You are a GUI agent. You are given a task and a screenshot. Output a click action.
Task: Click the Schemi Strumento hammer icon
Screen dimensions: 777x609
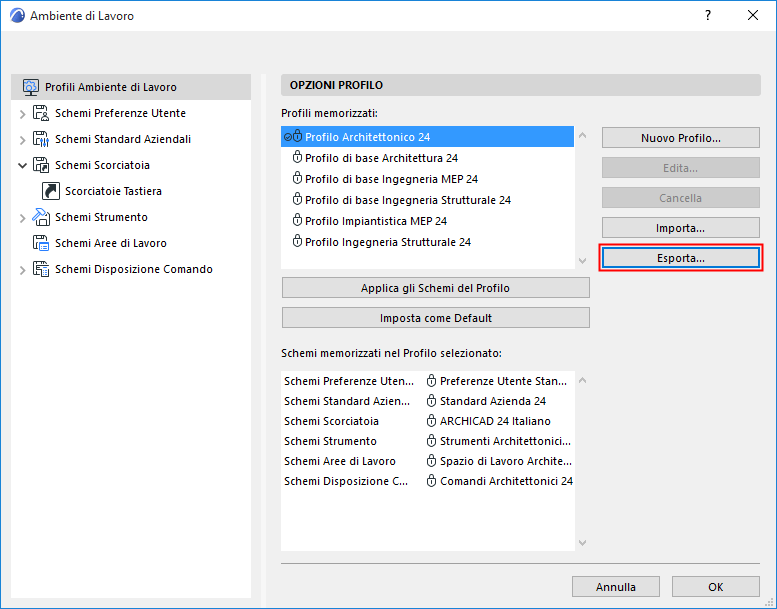pyautogui.click(x=41, y=217)
